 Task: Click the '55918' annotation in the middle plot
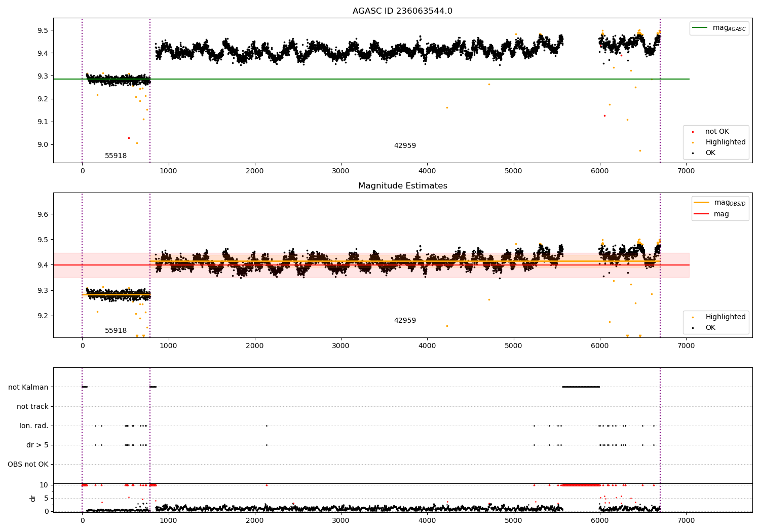(116, 331)
